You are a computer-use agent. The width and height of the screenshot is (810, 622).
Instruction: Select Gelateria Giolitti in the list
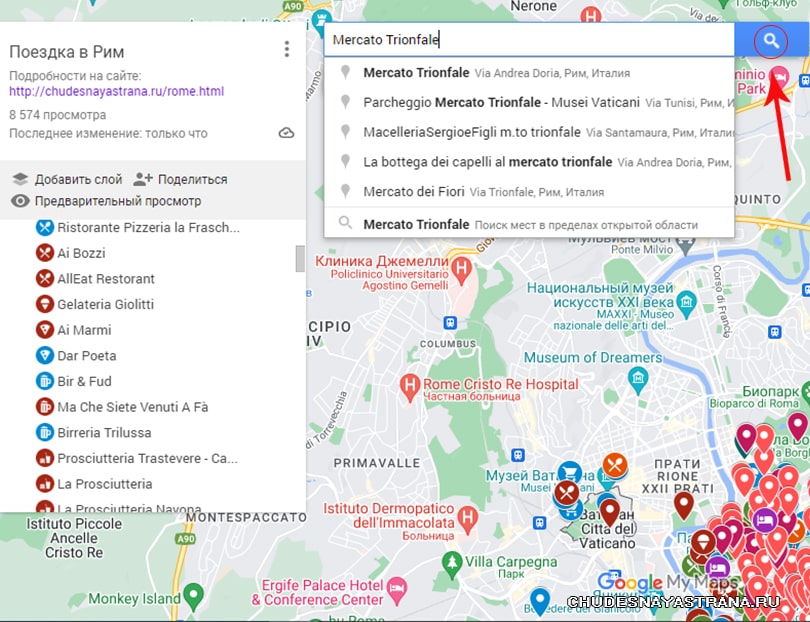105,304
